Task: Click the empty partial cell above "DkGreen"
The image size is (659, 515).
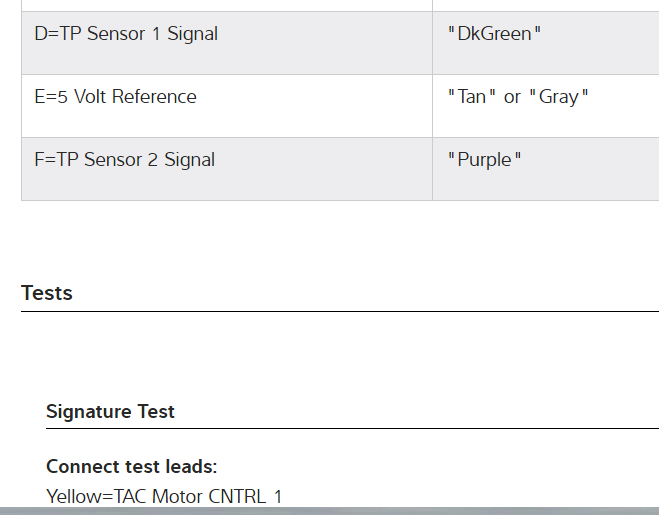Action: pyautogui.click(x=545, y=5)
